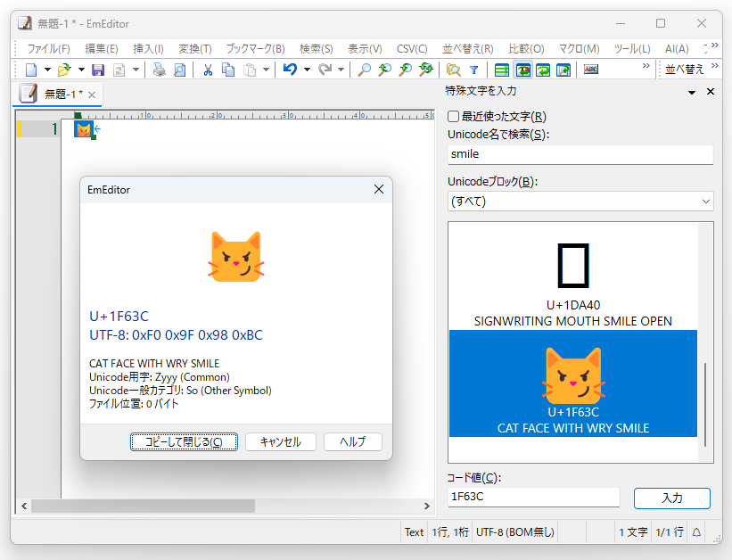The image size is (732, 560).
Task: Open the ブックマーク(B) menu
Action: pyautogui.click(x=255, y=49)
